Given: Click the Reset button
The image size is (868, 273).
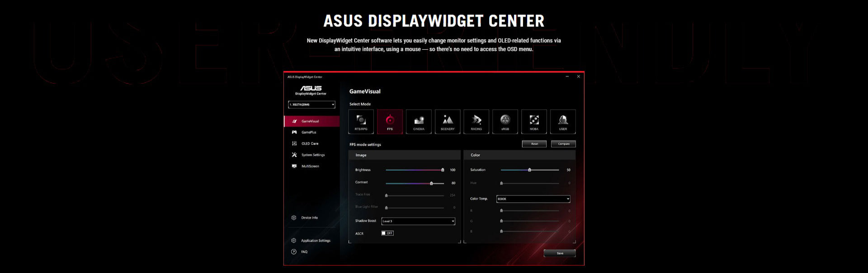Looking at the screenshot, I should coord(534,144).
